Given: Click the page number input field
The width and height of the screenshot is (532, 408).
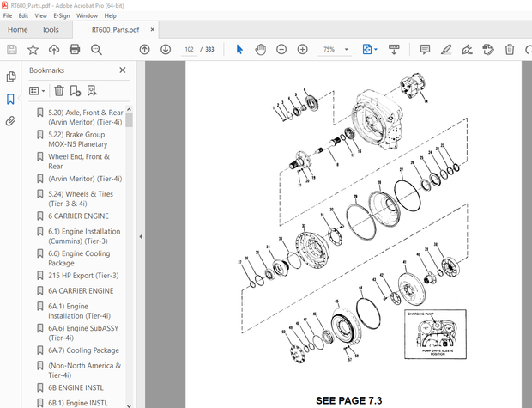Looking at the screenshot, I should tap(190, 50).
